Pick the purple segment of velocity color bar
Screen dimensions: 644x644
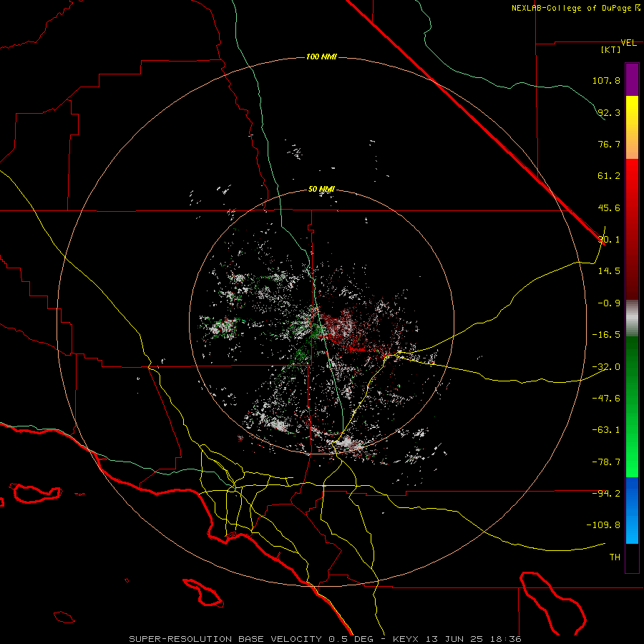[x=632, y=79]
